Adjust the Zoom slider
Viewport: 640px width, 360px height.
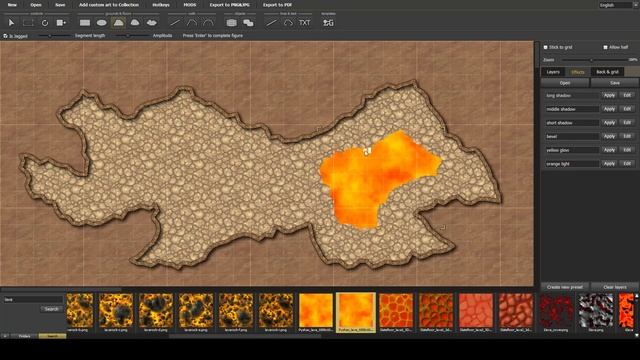point(594,60)
